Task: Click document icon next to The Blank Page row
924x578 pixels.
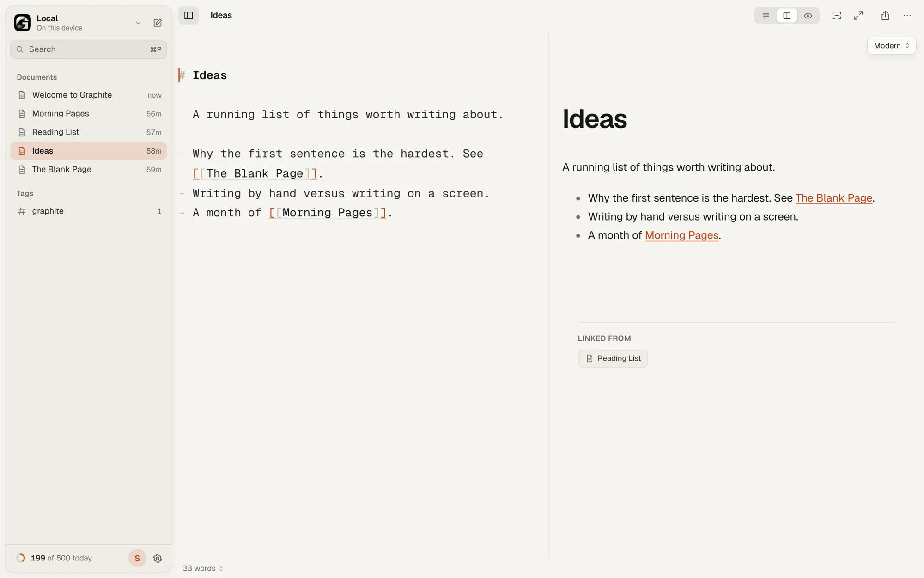Action: point(22,170)
